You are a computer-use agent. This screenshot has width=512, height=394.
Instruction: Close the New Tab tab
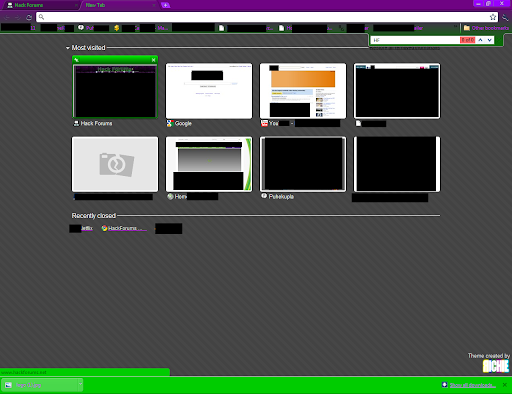tap(154, 5)
